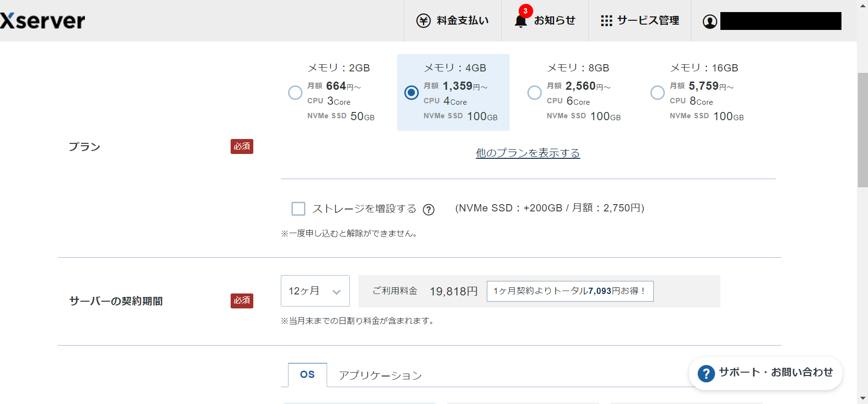Open the user account avatar icon
Viewport: 868px width, 404px height.
click(710, 22)
